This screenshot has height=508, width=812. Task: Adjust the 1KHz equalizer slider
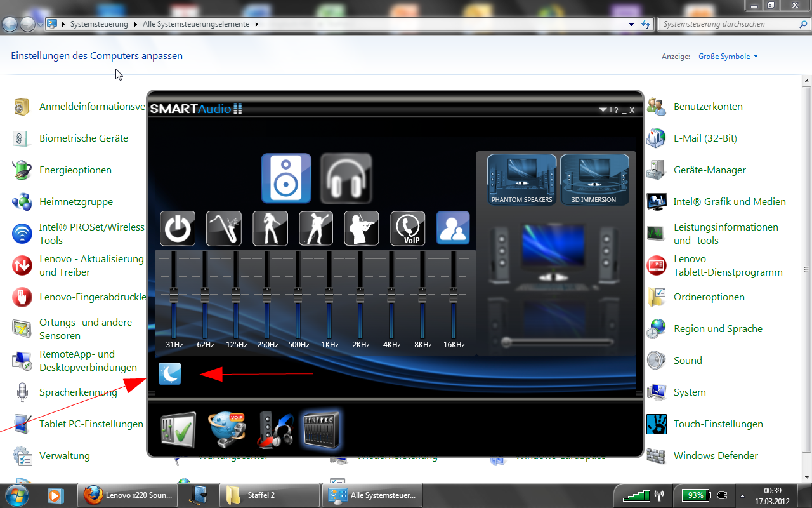pos(329,295)
